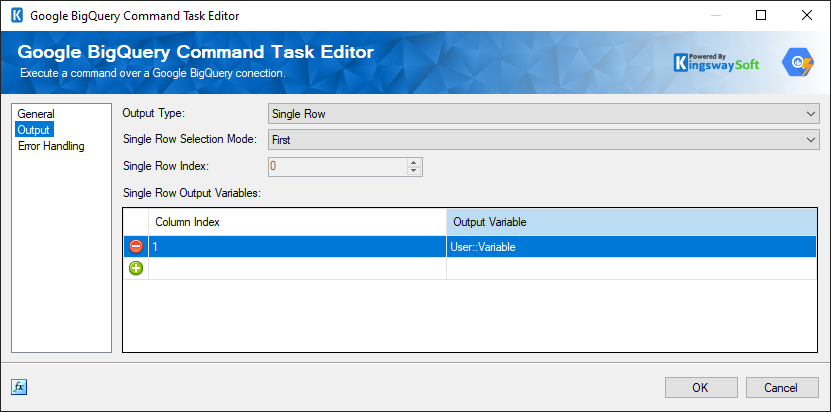Confirm changes with the OK button
This screenshot has height=412, width=831.
point(701,388)
